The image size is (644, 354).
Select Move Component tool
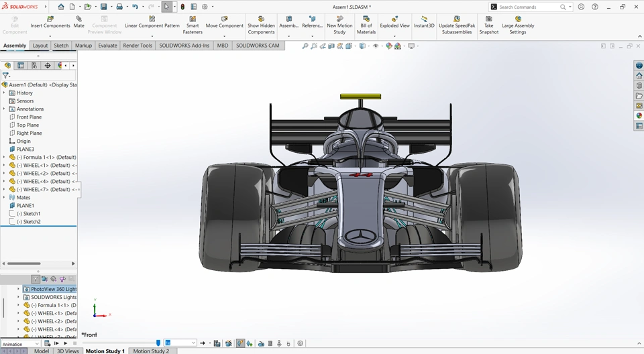coord(224,23)
